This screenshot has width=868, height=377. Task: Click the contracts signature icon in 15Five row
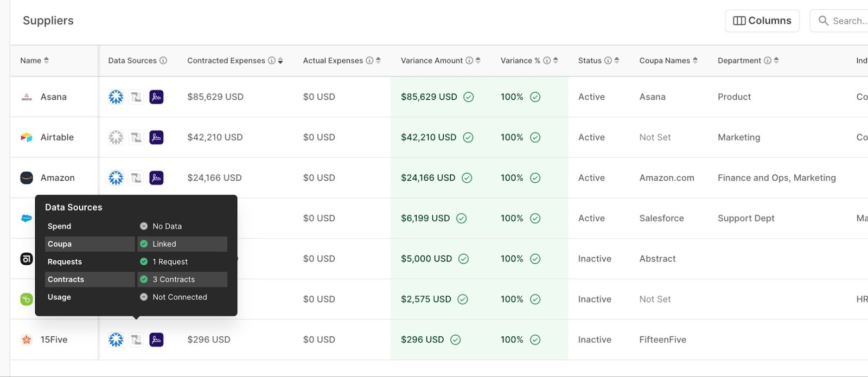156,340
